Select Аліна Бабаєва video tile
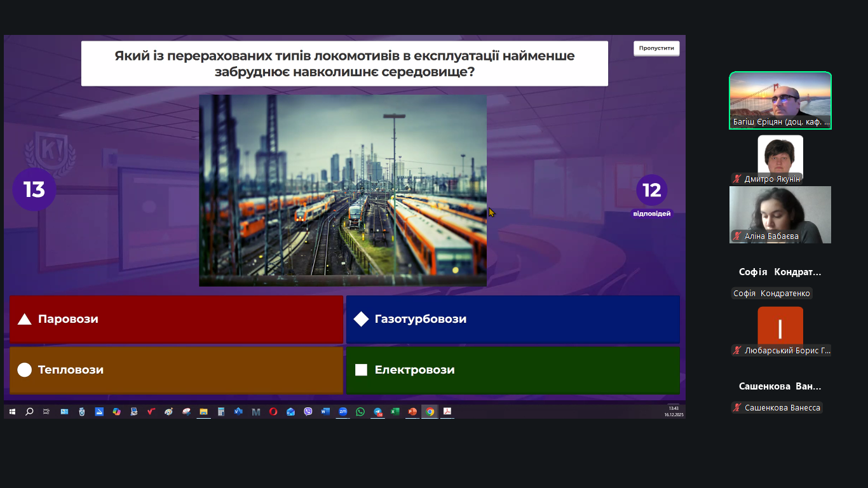 (x=780, y=215)
